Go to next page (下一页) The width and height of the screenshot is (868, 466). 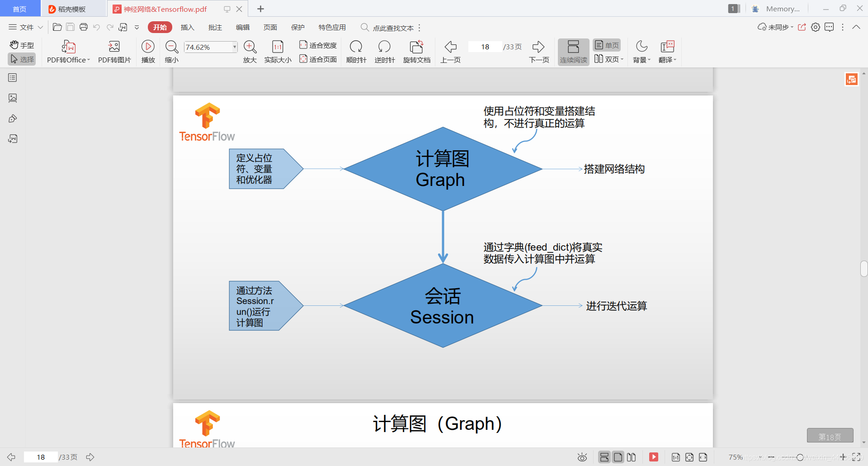click(539, 52)
